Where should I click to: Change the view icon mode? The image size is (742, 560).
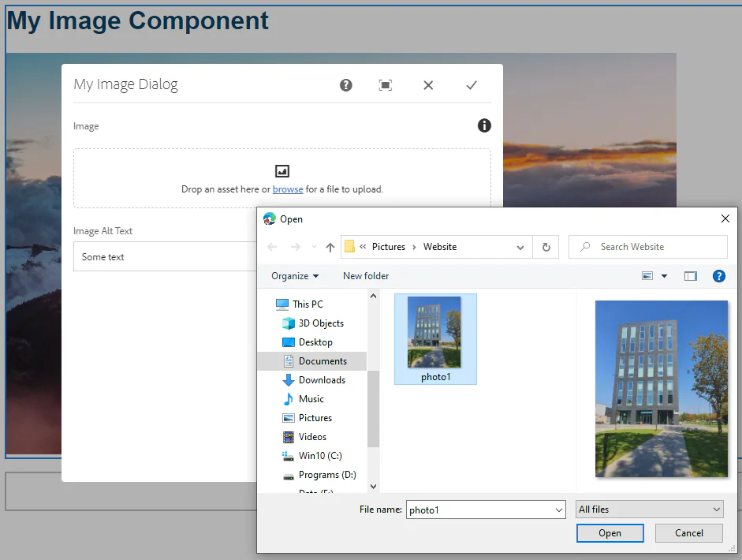click(x=647, y=276)
